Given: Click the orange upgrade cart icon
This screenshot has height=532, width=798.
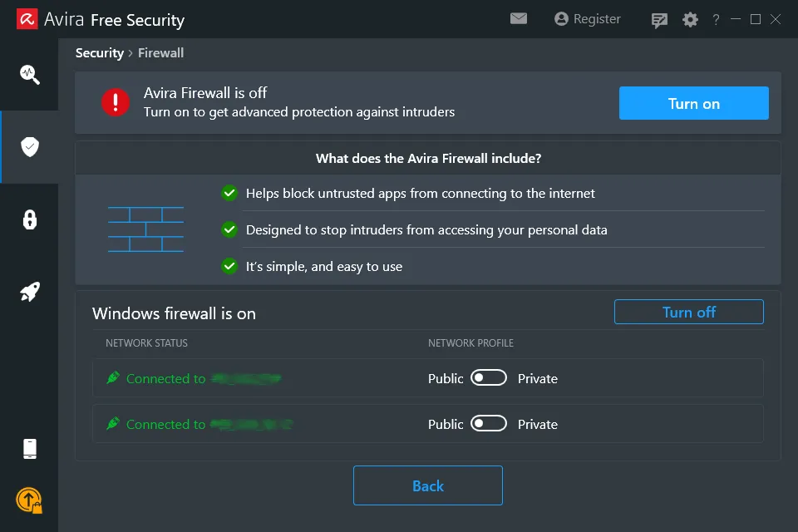Looking at the screenshot, I should coord(27,502).
